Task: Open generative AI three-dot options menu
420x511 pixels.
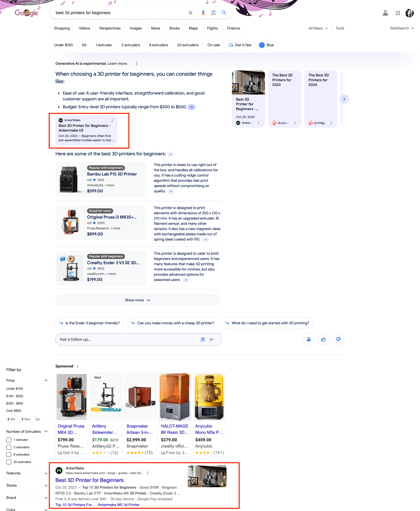Action: point(137,64)
